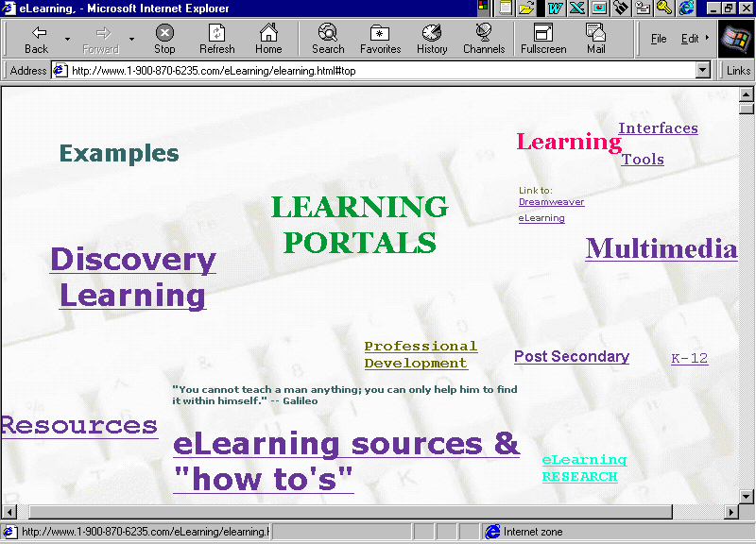Click the "Examples" heading text
The image size is (756, 544).
pyautogui.click(x=119, y=154)
